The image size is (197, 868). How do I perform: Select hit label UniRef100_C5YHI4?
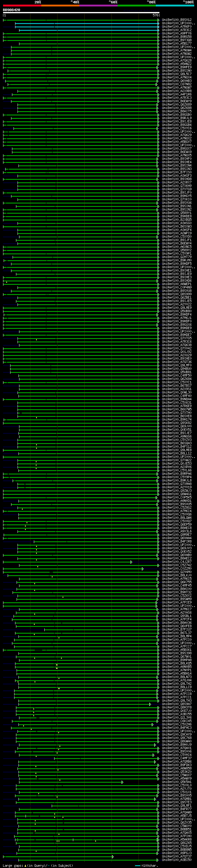[177, 755]
